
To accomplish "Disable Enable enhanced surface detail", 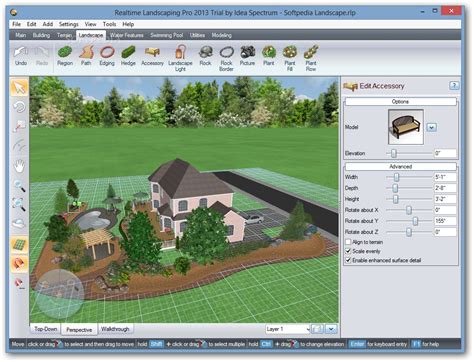I will [348, 260].
